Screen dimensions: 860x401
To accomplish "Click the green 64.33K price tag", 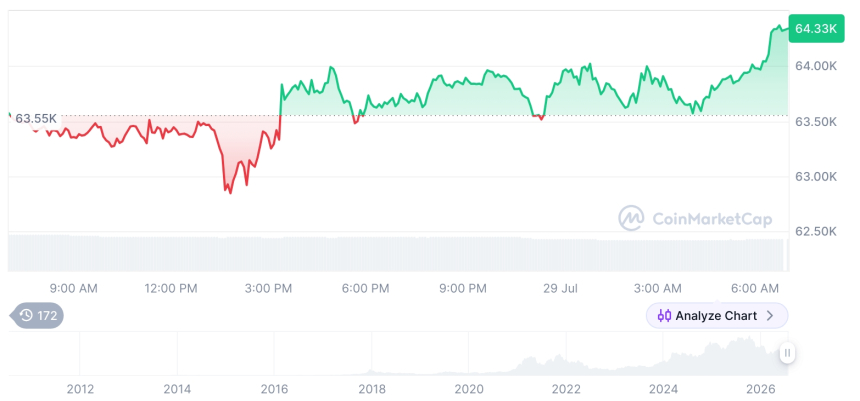I will [x=816, y=29].
